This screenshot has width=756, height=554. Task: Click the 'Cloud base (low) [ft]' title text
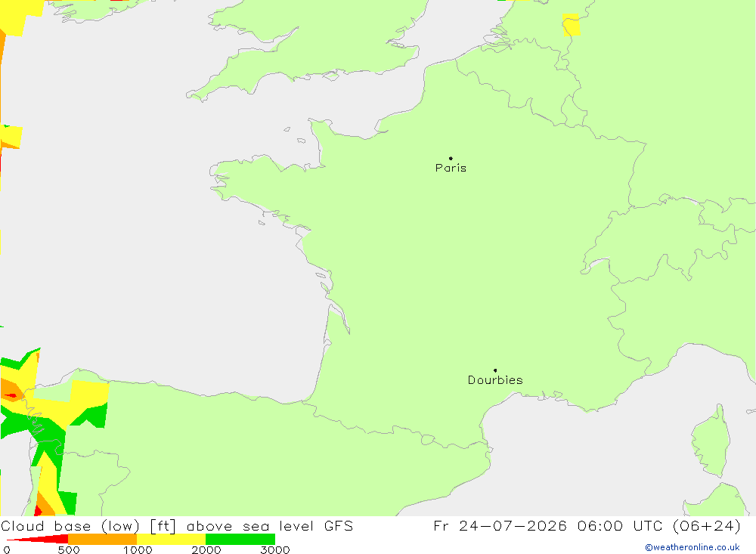88,526
